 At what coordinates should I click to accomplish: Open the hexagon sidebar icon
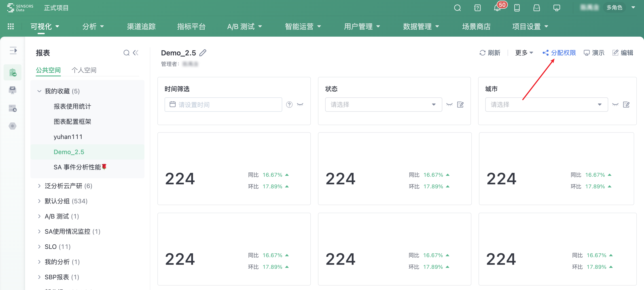coord(13,126)
